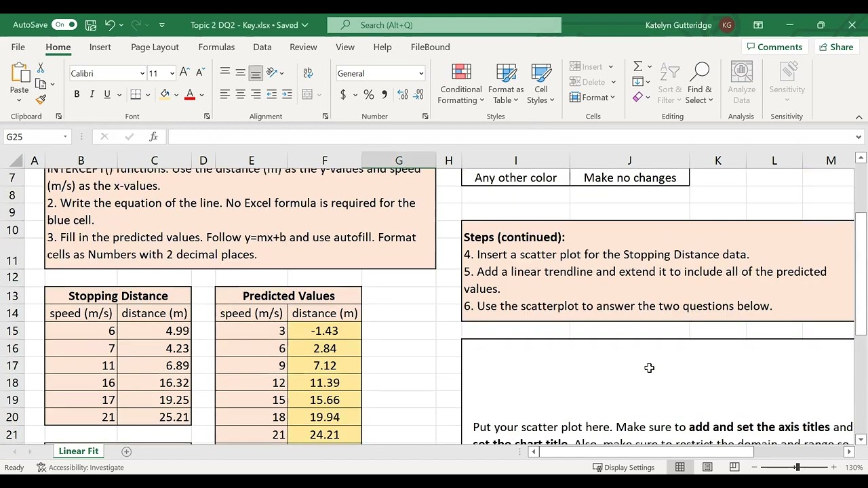
Task: Toggle Bottom Align in Alignment group
Action: (x=256, y=73)
